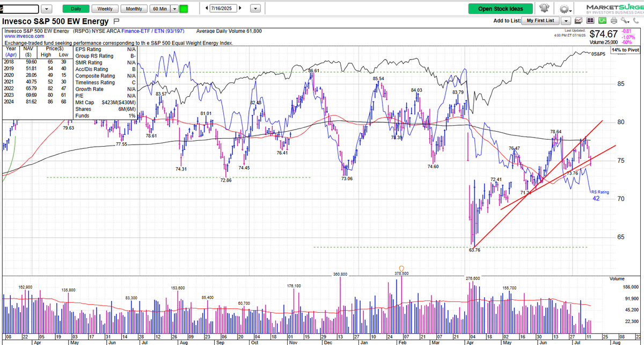The image size is (644, 345).
Task: Select the 60 Min interval
Action: pos(159,9)
